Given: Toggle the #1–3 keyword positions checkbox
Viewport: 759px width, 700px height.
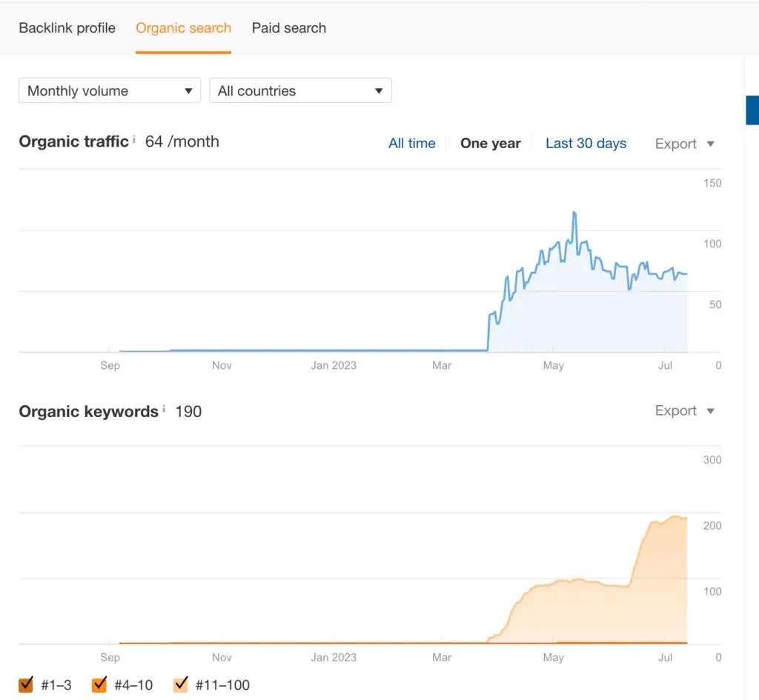Looking at the screenshot, I should pos(26,684).
